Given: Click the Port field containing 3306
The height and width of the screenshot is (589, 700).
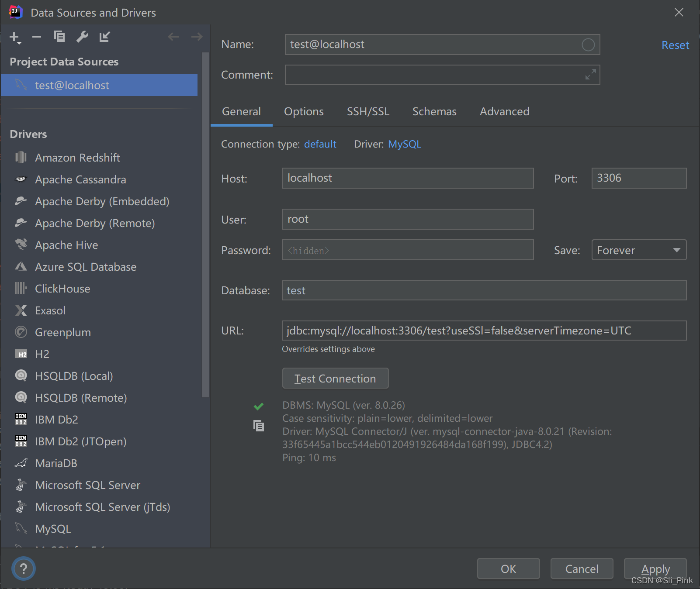Looking at the screenshot, I should pyautogui.click(x=639, y=178).
